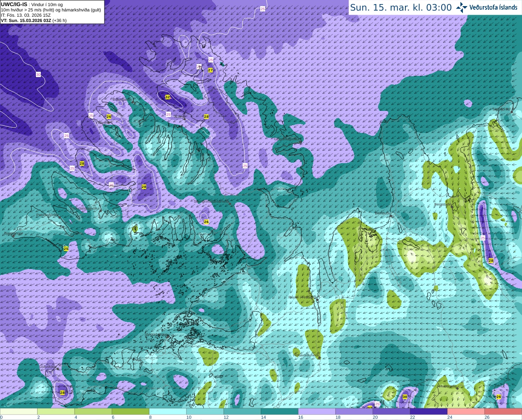
Task: Pick the 10–12 m/s light teal legend swatch
Action: [205, 411]
